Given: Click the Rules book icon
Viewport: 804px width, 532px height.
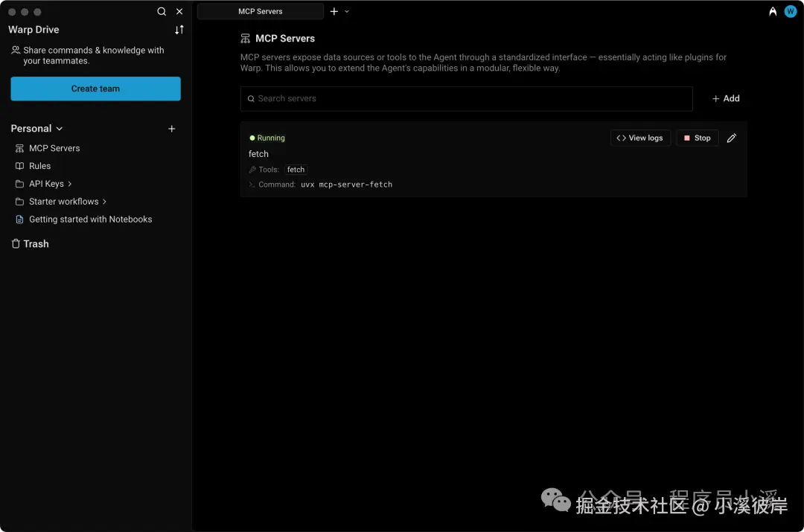Looking at the screenshot, I should (19, 166).
